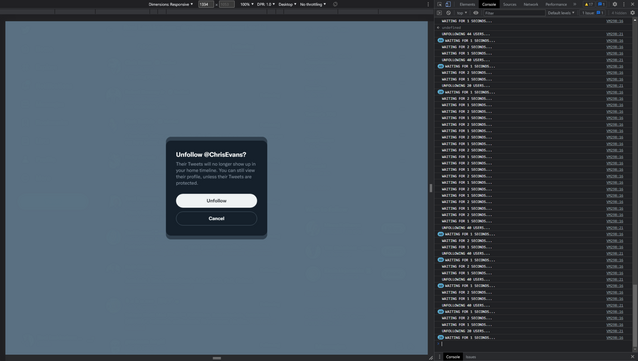Open the drawer kebab menu icon

point(439,357)
